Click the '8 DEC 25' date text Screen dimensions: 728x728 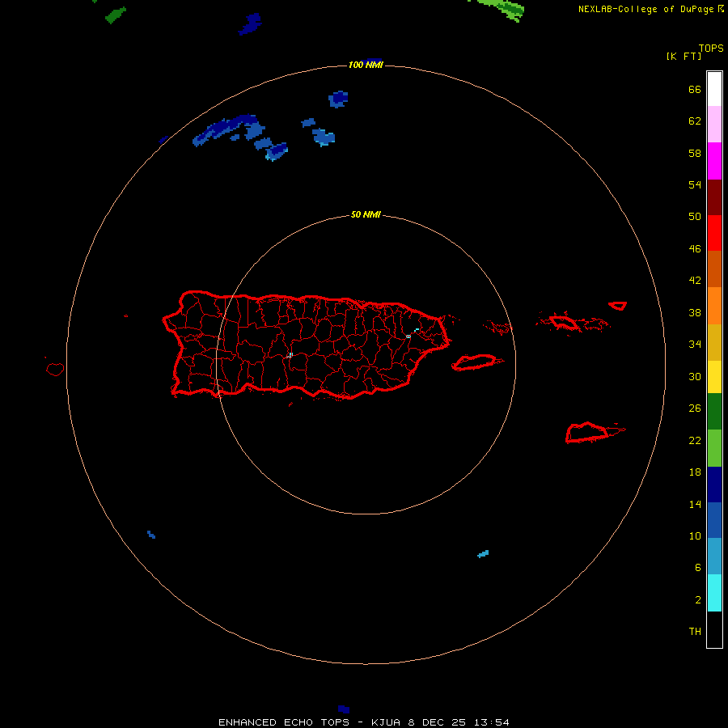click(437, 722)
